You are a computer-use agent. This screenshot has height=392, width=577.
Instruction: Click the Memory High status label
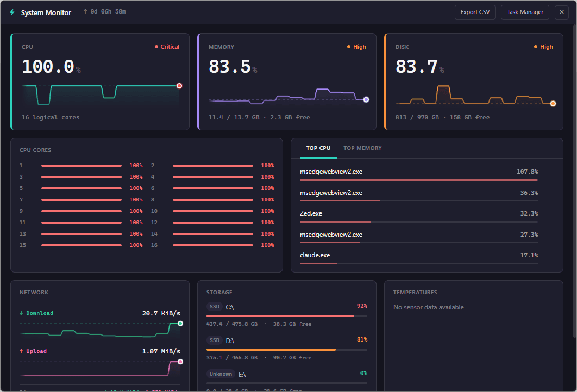[x=356, y=47]
